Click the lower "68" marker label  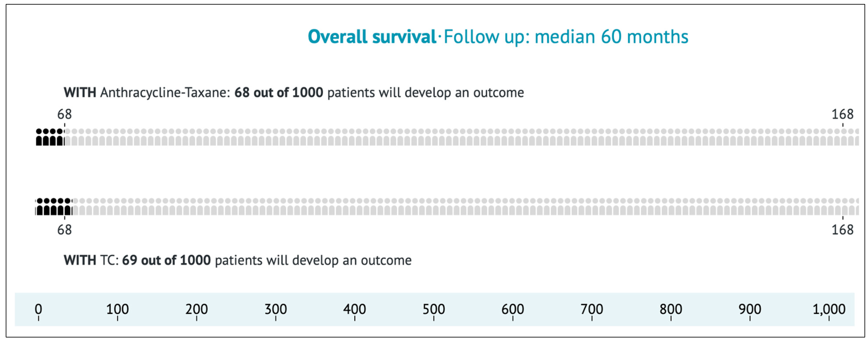64,230
